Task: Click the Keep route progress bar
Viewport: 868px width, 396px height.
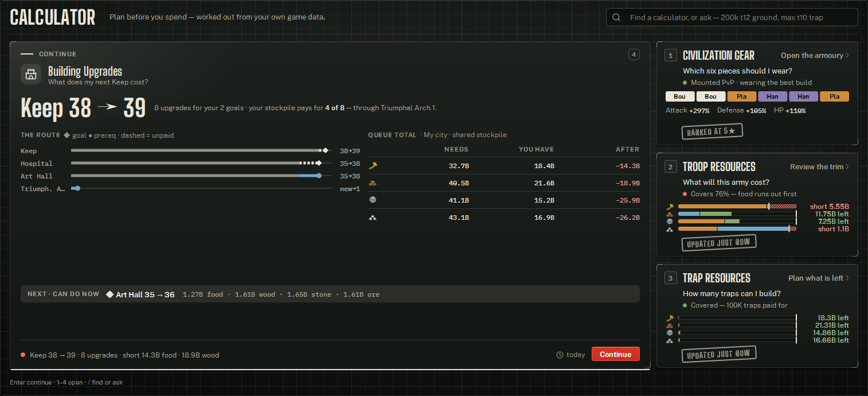Action: [201, 151]
